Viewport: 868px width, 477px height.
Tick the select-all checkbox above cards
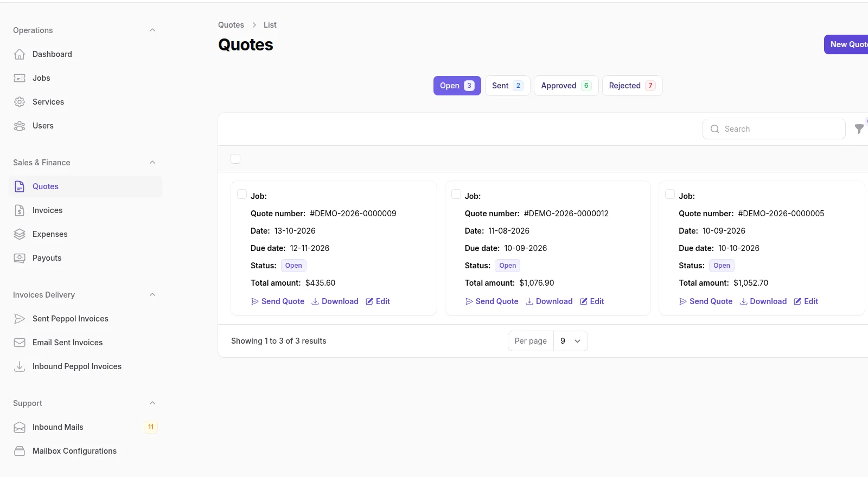pos(235,159)
